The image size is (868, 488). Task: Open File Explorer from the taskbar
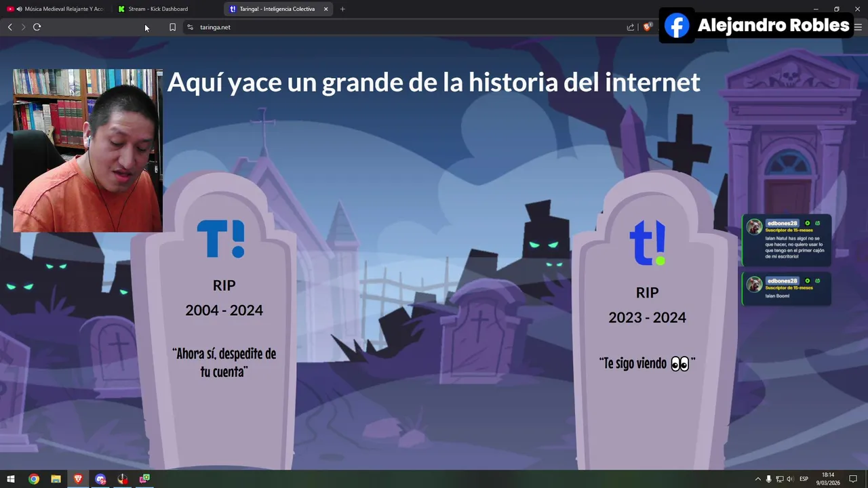56,479
